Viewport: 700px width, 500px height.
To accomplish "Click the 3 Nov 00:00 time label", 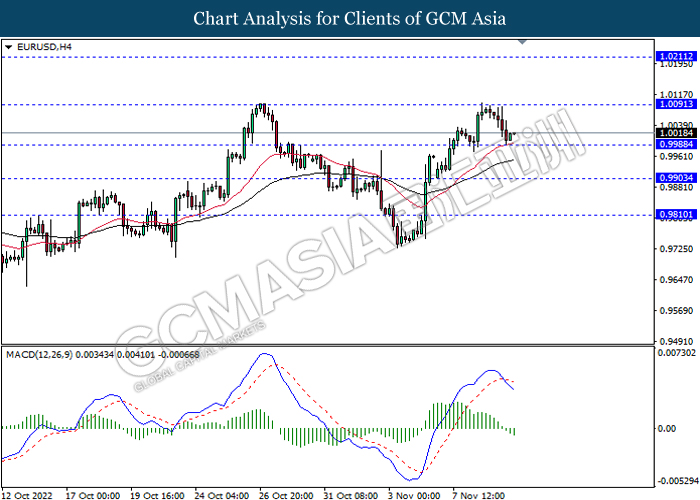I will click(x=415, y=495).
